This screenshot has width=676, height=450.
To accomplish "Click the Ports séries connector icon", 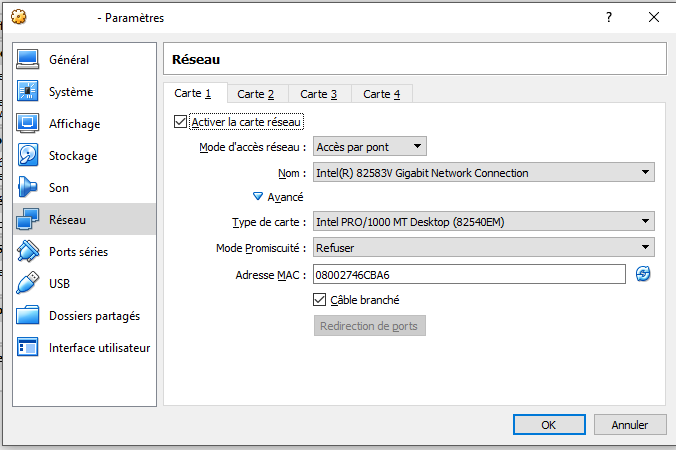I will coord(28,252).
